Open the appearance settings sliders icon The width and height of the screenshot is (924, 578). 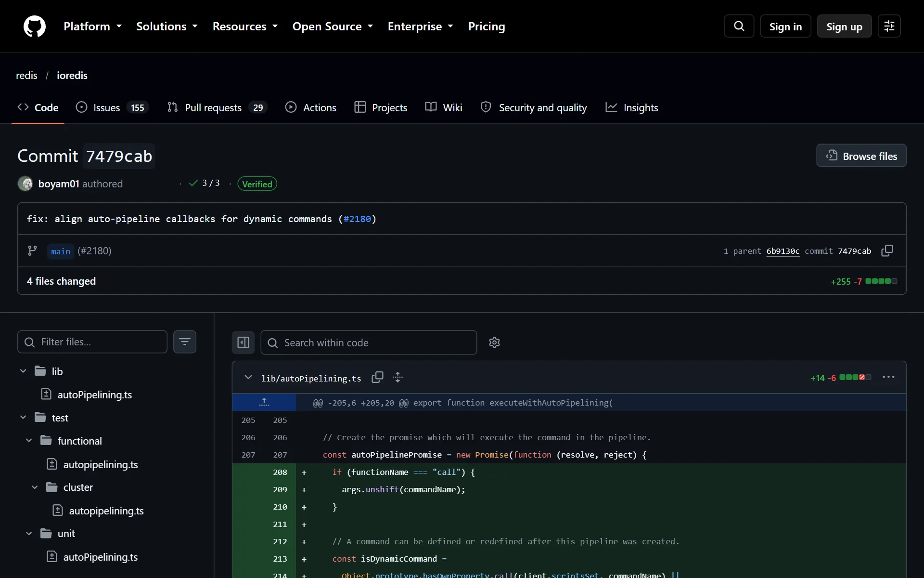click(889, 26)
